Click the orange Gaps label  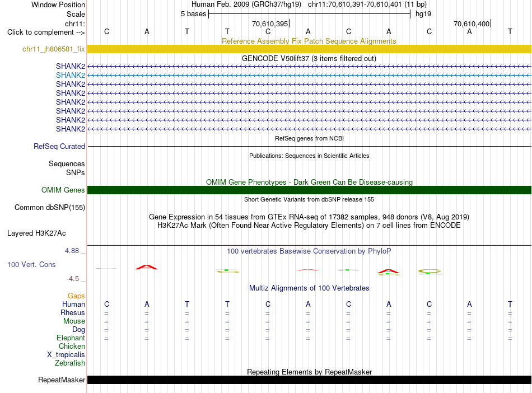point(76,296)
